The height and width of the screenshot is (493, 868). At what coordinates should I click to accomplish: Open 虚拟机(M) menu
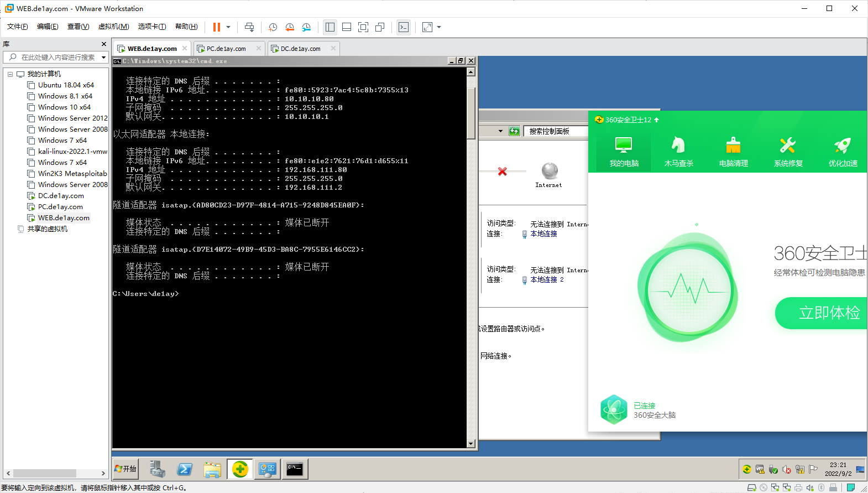tap(113, 27)
